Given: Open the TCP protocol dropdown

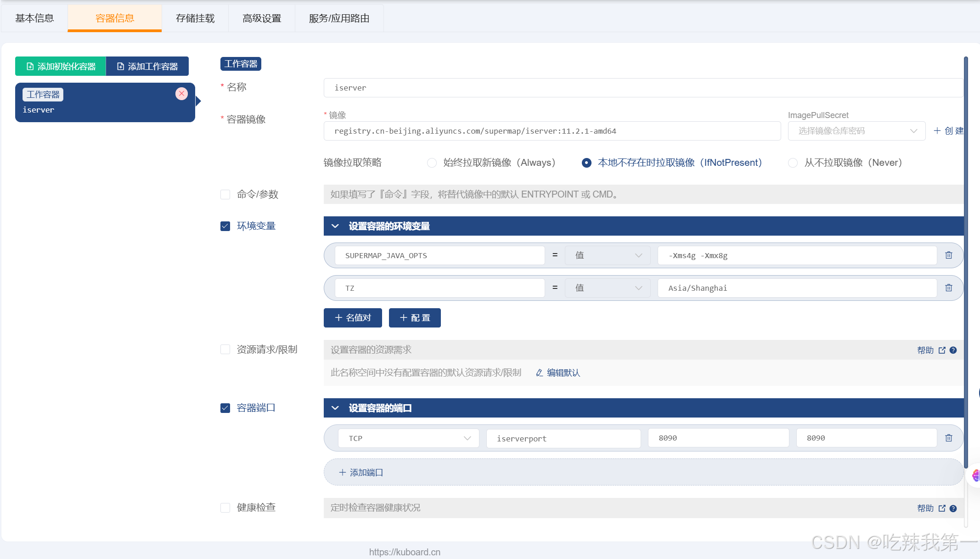Looking at the screenshot, I should (409, 438).
